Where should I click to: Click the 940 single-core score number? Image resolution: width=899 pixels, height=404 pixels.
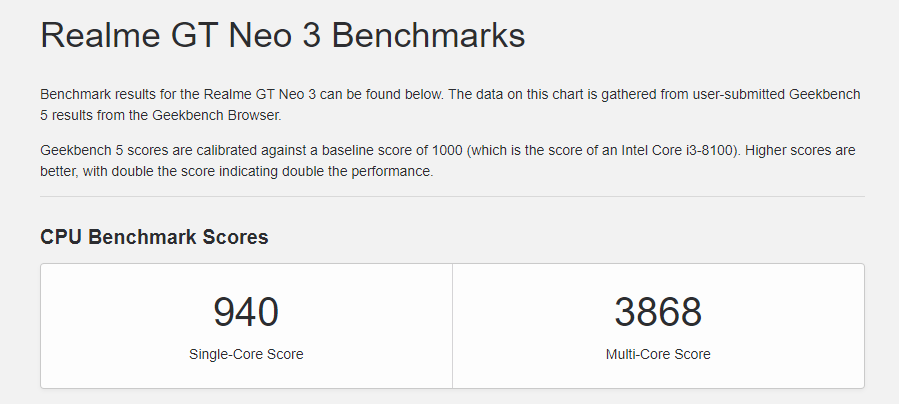(x=246, y=312)
